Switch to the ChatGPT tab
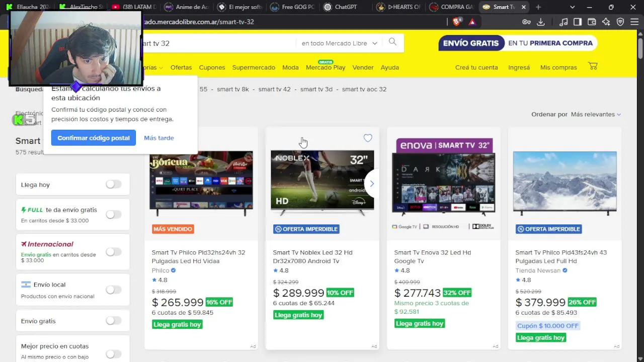Image resolution: width=644 pixels, height=362 pixels. coord(347,7)
